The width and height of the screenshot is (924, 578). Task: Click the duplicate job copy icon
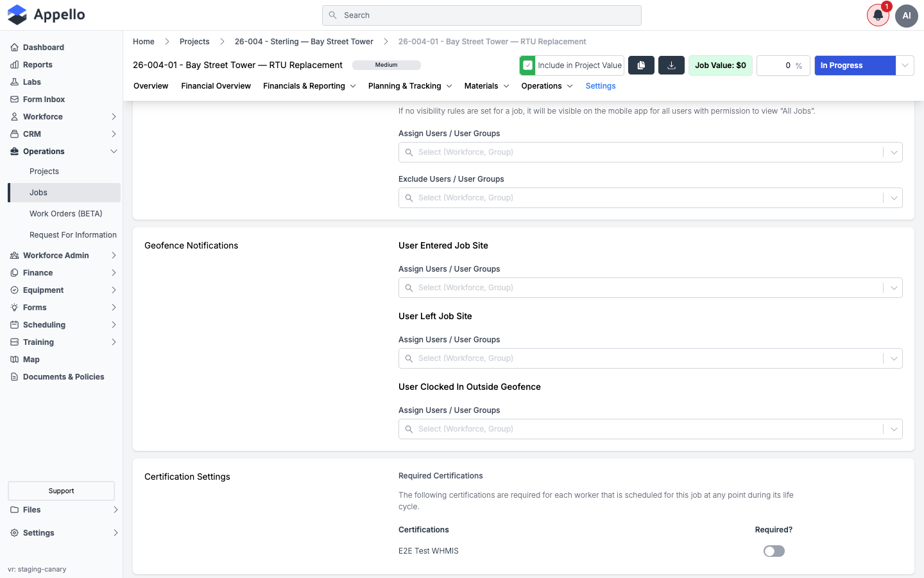(641, 66)
